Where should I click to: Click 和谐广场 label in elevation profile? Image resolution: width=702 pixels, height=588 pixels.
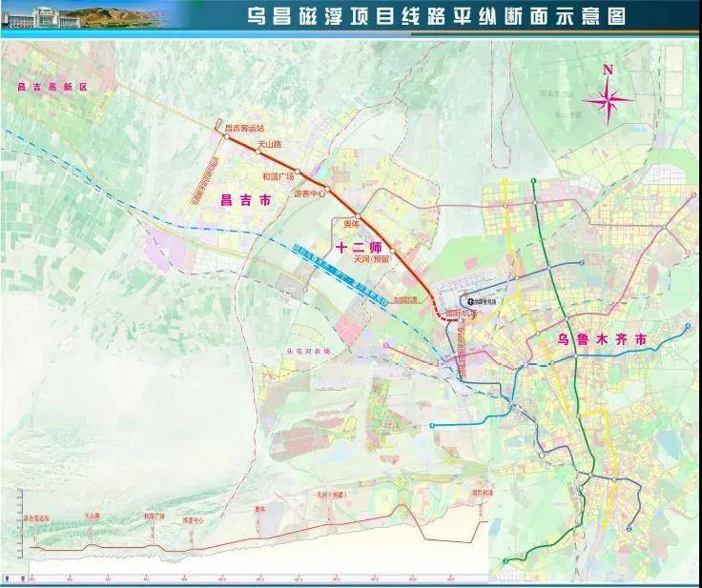154,516
